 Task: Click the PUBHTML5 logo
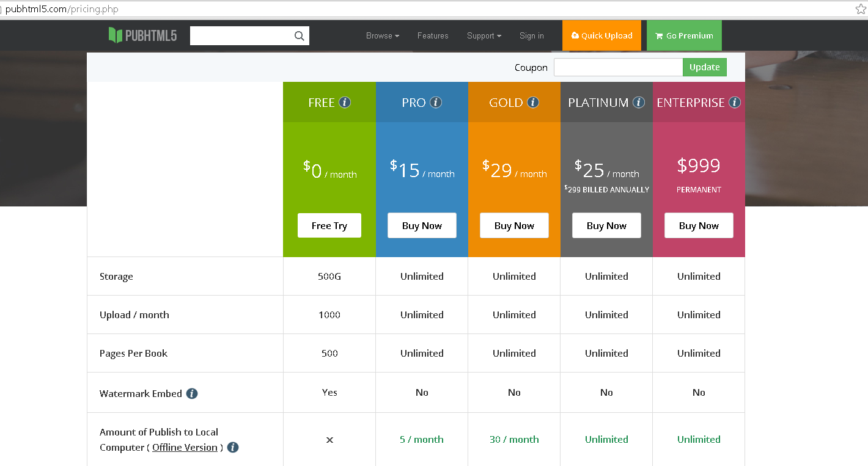142,35
